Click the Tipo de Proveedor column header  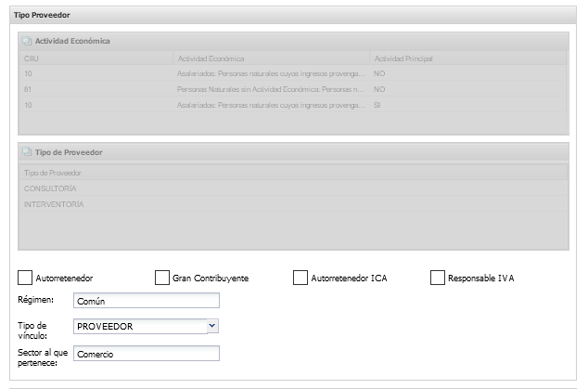point(292,173)
